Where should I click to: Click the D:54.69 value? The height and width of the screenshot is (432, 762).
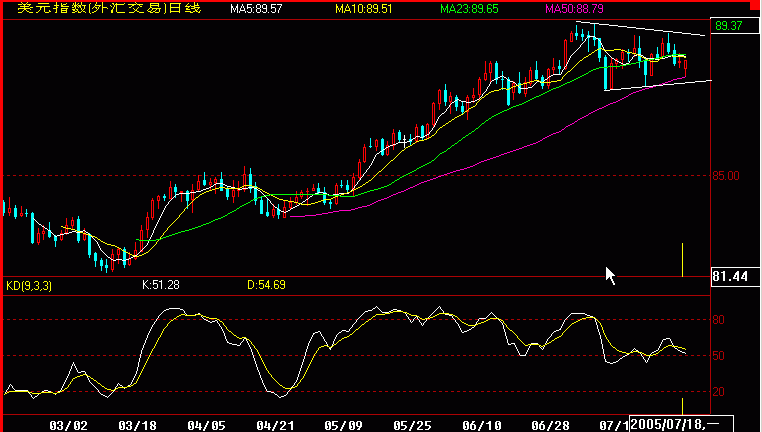click(x=266, y=285)
